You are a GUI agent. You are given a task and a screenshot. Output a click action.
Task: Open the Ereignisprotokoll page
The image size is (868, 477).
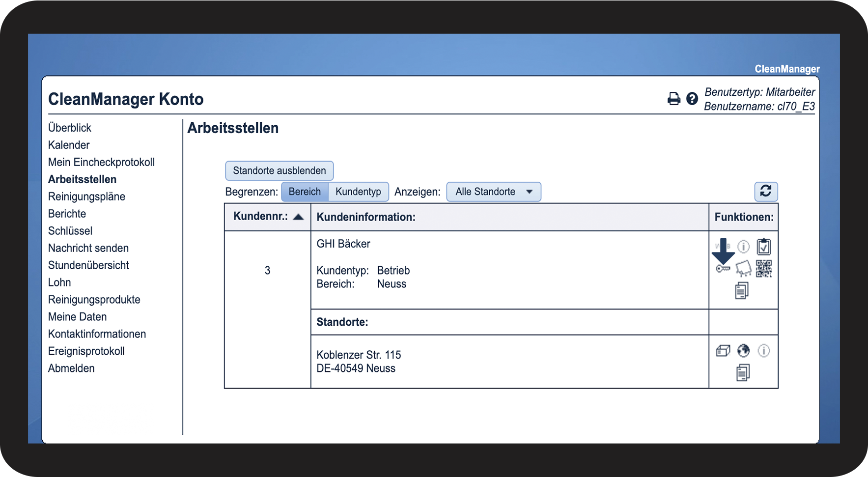tap(86, 351)
